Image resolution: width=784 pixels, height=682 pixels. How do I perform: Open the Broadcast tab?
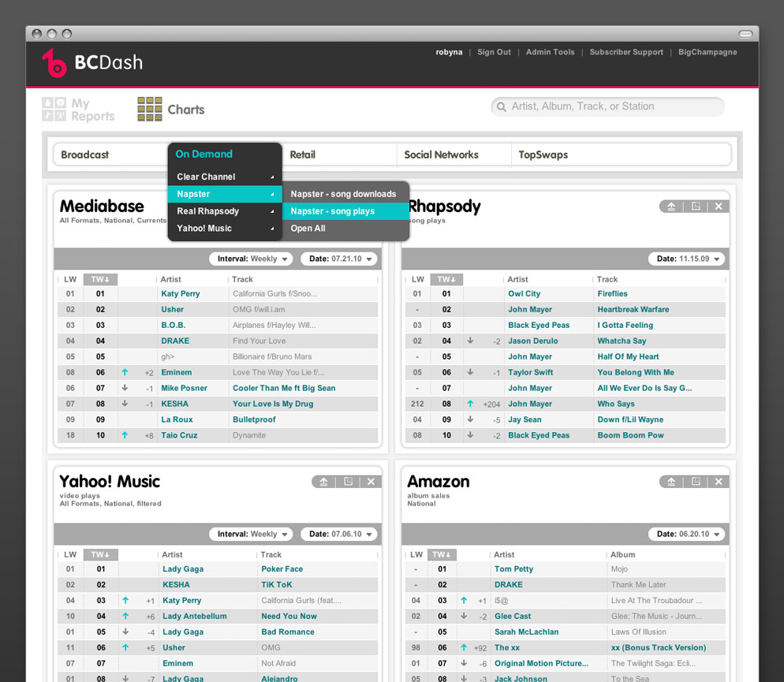pos(85,155)
